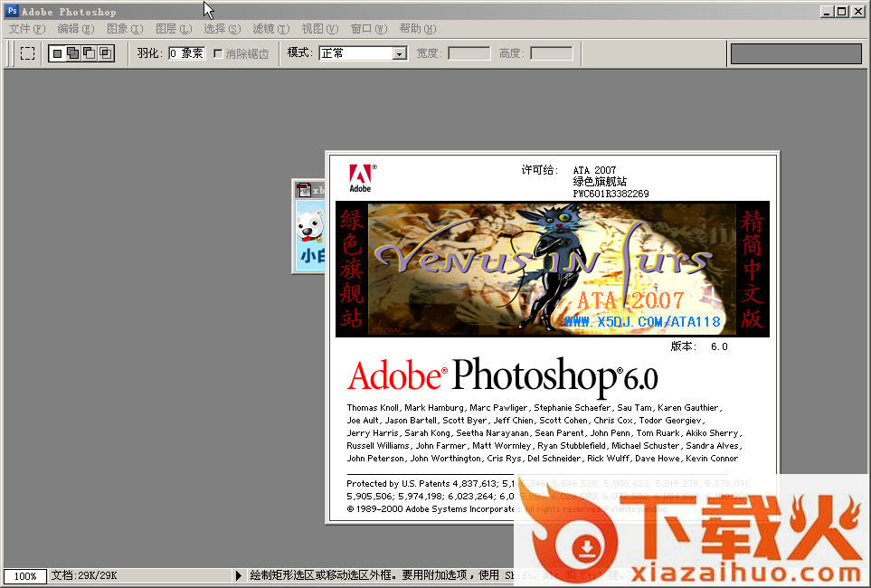
Task: Click the Adobe logo in splash screen
Action: tap(362, 178)
